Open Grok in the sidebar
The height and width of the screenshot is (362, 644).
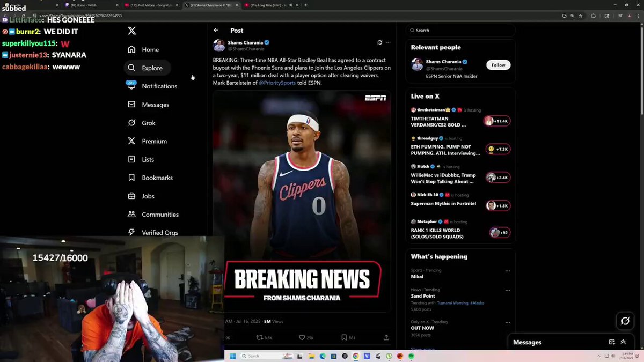tap(142, 123)
